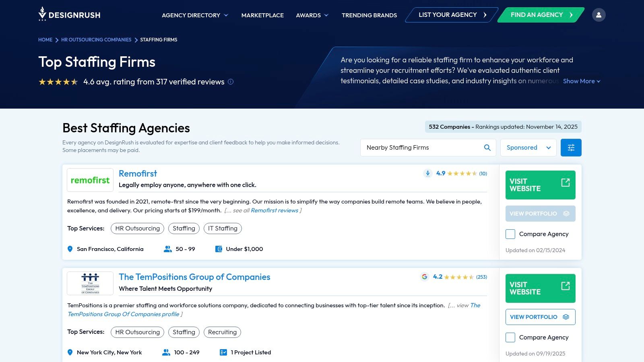
Task: Open The TemPositions Group of Companies title
Action: (194, 277)
